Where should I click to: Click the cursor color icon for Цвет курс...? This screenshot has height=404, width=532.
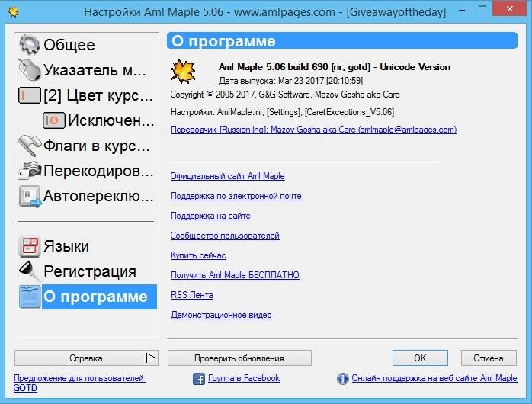tap(30, 95)
